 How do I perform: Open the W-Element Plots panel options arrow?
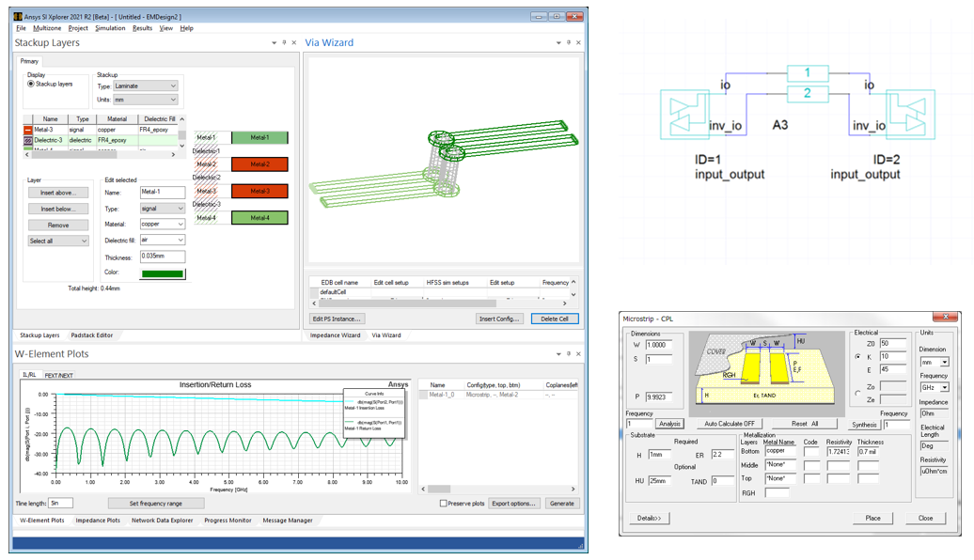point(558,354)
